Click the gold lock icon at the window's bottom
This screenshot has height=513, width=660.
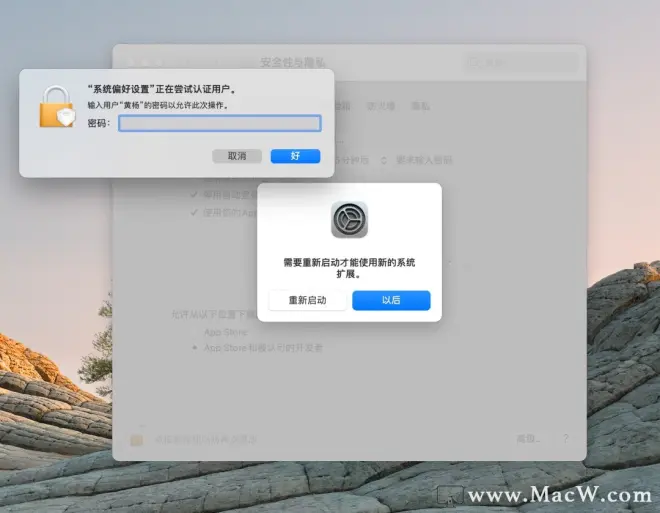[136, 439]
